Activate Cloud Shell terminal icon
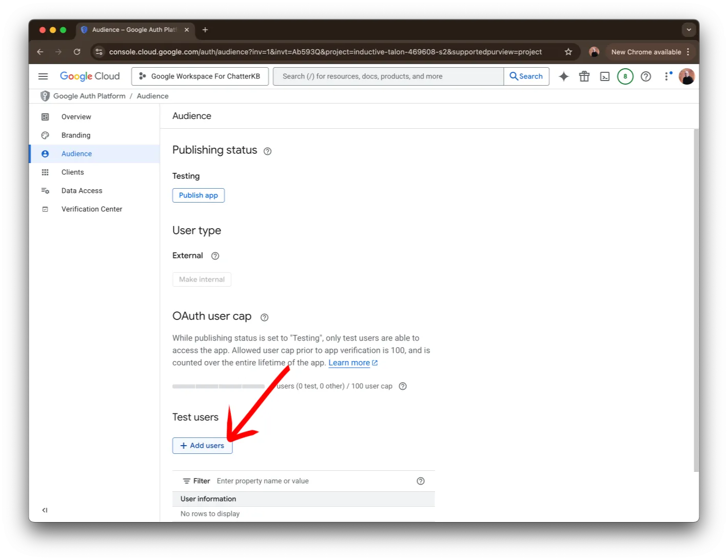 click(x=605, y=76)
